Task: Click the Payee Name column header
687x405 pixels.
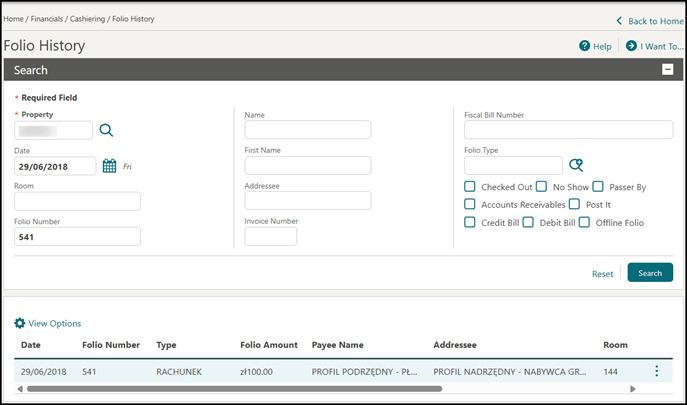Action: point(337,345)
